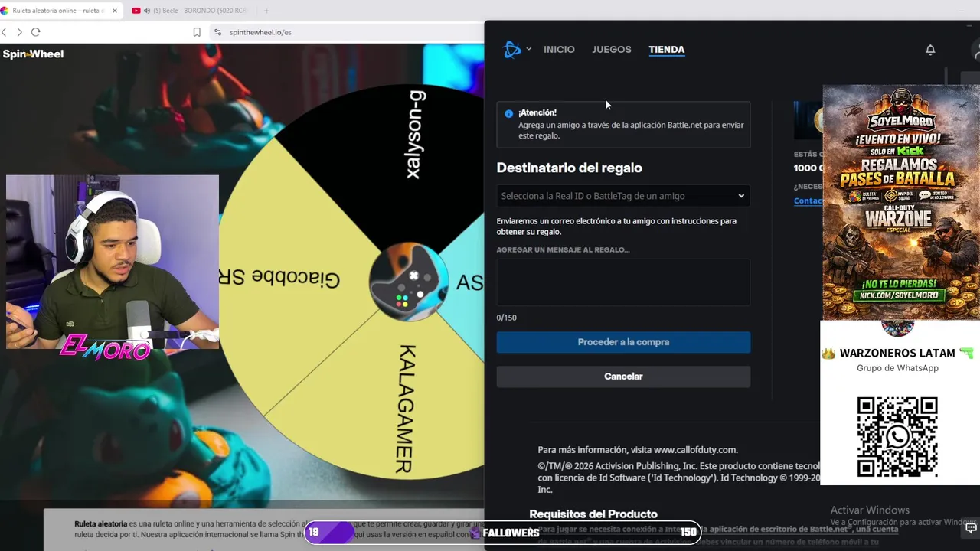Click the product thumbnail in purchase summary

(x=808, y=120)
